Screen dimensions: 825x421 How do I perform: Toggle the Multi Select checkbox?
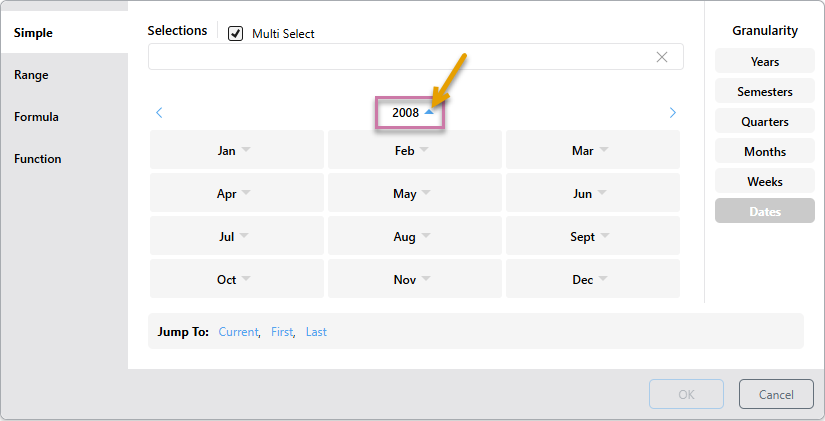pos(236,34)
